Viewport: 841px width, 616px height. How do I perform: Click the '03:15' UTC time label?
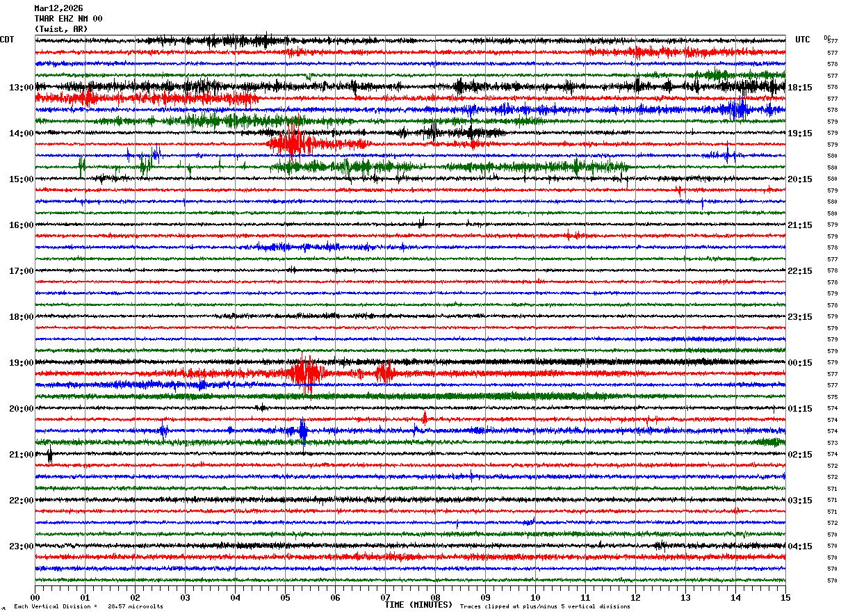click(799, 501)
